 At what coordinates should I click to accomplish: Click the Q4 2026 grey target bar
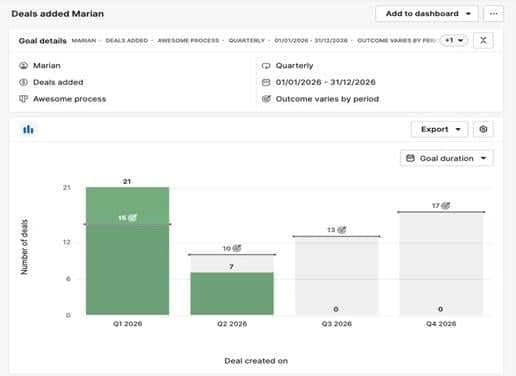[441, 263]
